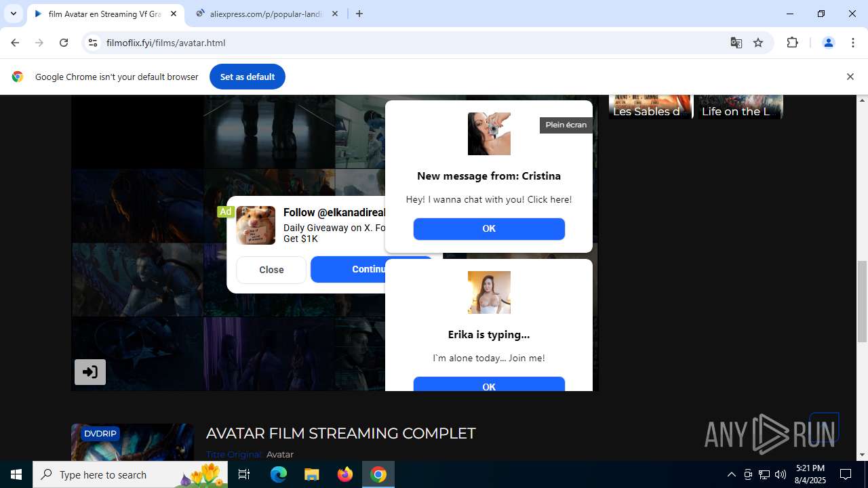The image size is (868, 488).
Task: Launch Microsoft Edge from taskbar
Action: click(279, 474)
